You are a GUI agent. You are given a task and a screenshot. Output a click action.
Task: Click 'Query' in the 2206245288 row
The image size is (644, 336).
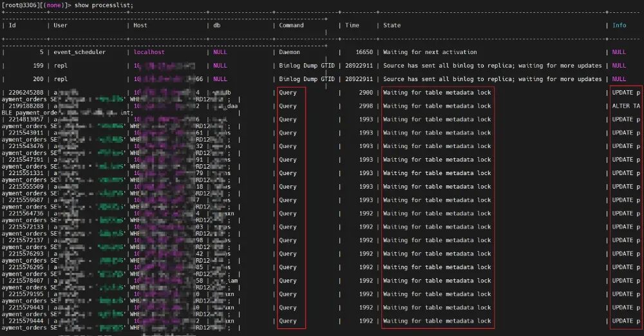pyautogui.click(x=287, y=93)
